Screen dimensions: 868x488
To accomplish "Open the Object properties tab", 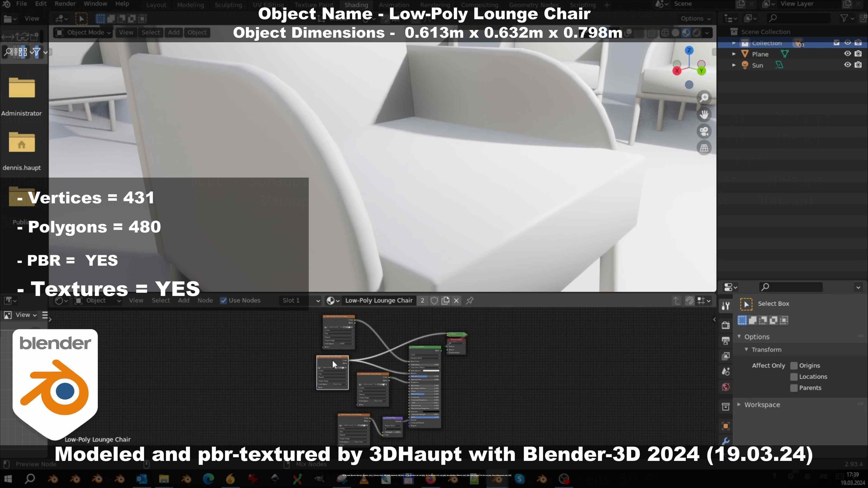I will point(725,426).
